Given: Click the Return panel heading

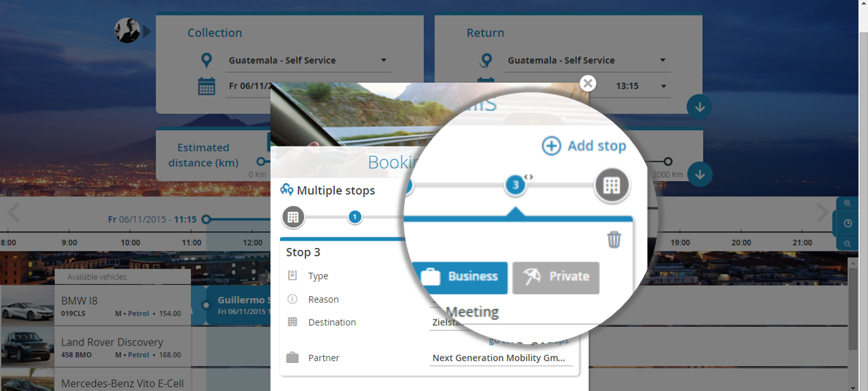Looking at the screenshot, I should coord(485,33).
